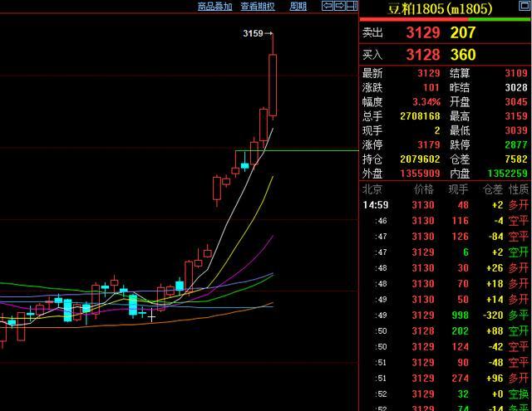This screenshot has width=532, height=411.
Task: Click the 价格 column header
Action: coord(423,189)
